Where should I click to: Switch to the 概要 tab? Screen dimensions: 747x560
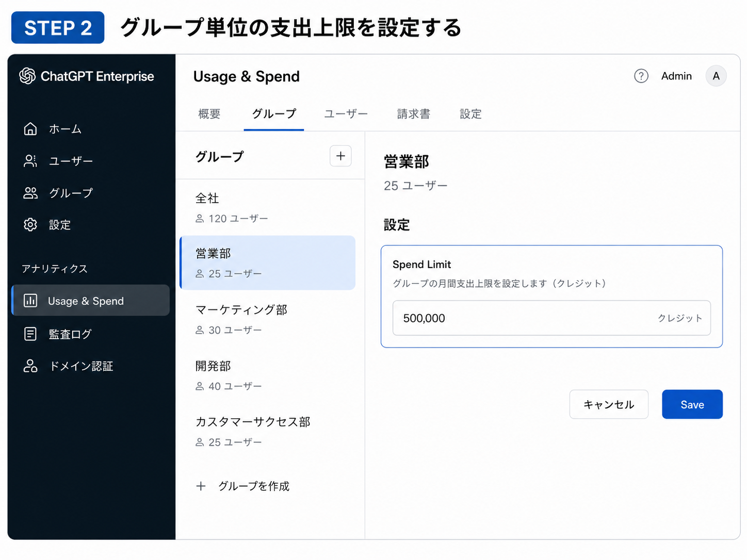tap(209, 114)
